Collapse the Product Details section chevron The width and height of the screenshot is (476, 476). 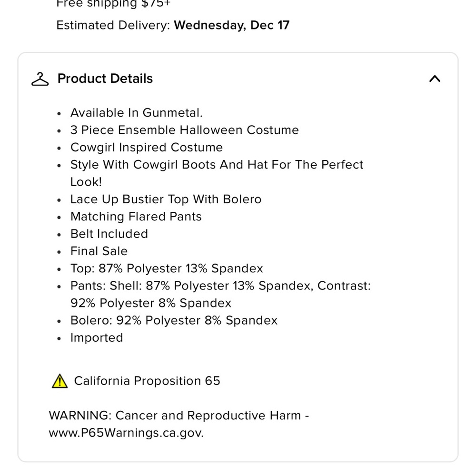pyautogui.click(x=435, y=79)
